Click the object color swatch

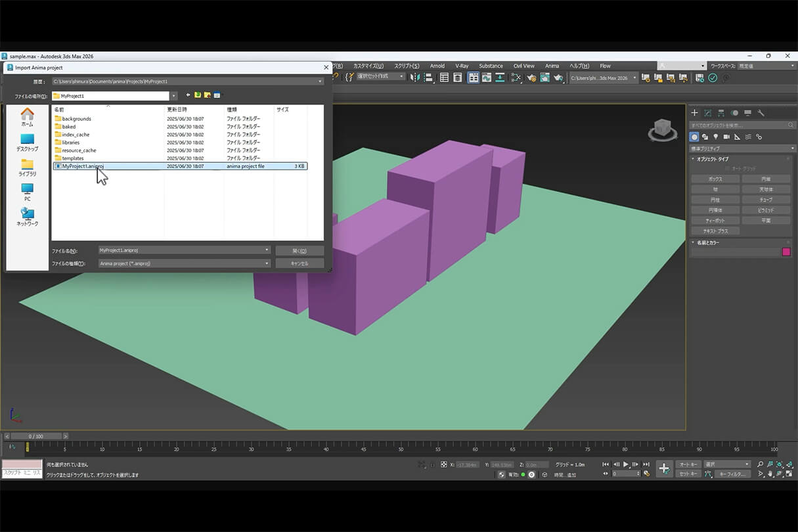click(x=786, y=252)
